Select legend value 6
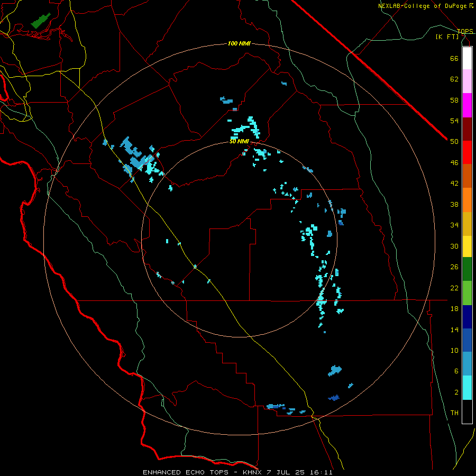Image resolution: width=476 pixels, height=476 pixels. click(456, 371)
